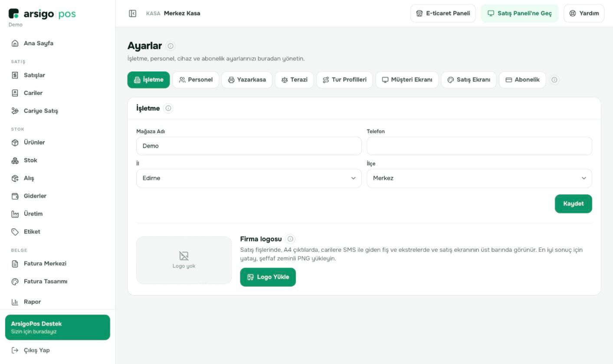The image size is (613, 364).
Task: Click the Mağaza Adı input field
Action: [249, 146]
